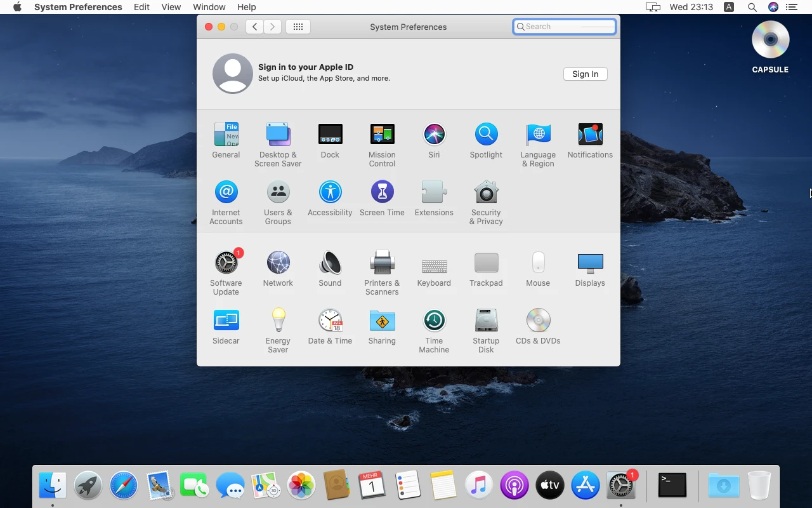Image resolution: width=812 pixels, height=508 pixels.
Task: Click the Sign In button
Action: click(585, 74)
